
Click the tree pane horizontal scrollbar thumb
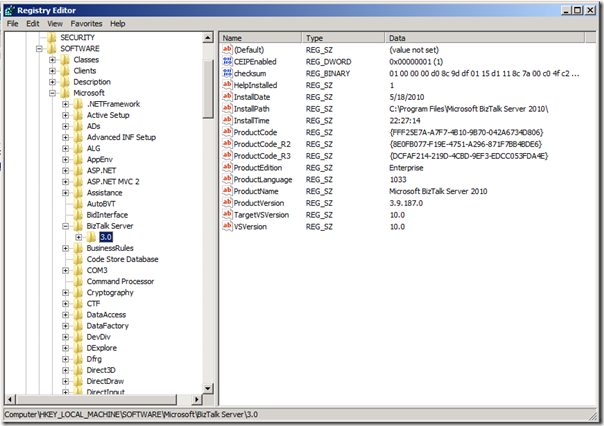(96, 399)
